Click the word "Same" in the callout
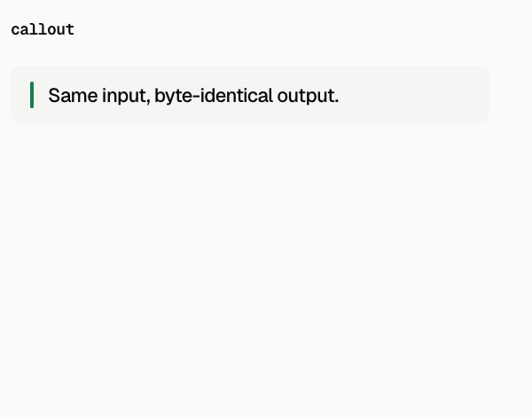This screenshot has height=417, width=532. pyautogui.click(x=73, y=96)
